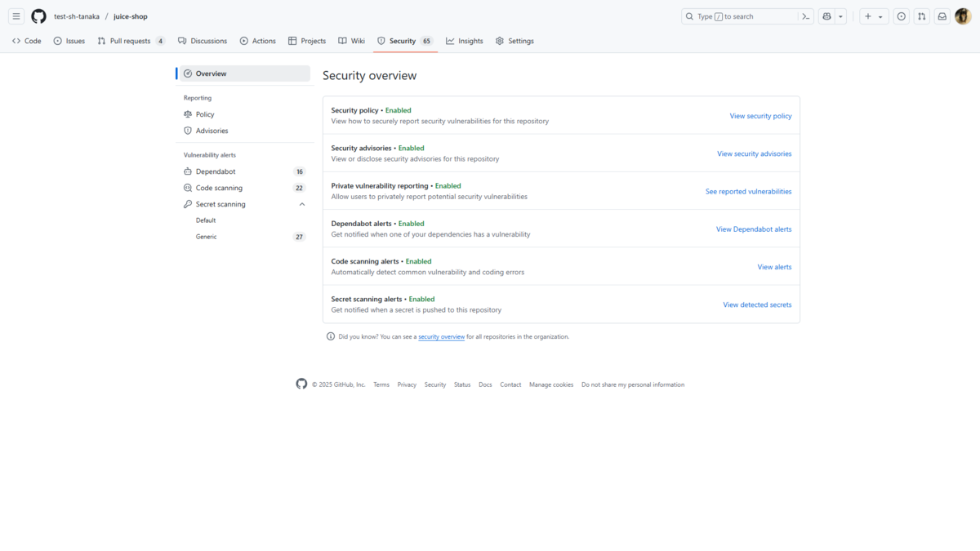Click See reported vulnerabilities link
The width and height of the screenshot is (980, 551).
[748, 191]
